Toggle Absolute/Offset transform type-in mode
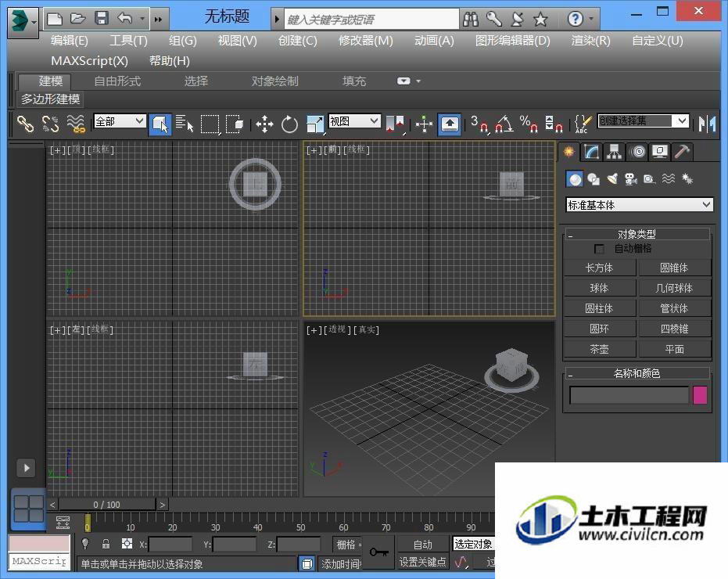 tap(127, 544)
